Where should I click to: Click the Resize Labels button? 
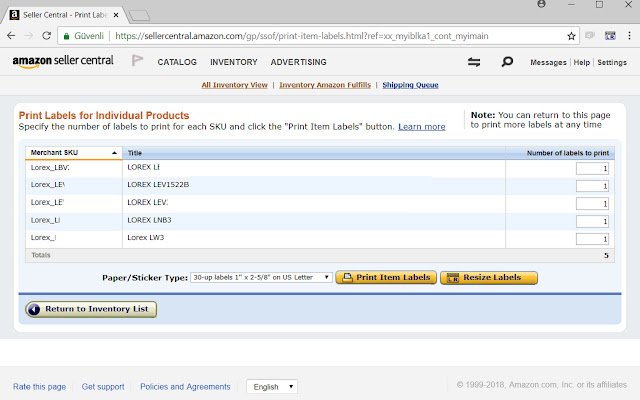pyautogui.click(x=489, y=278)
